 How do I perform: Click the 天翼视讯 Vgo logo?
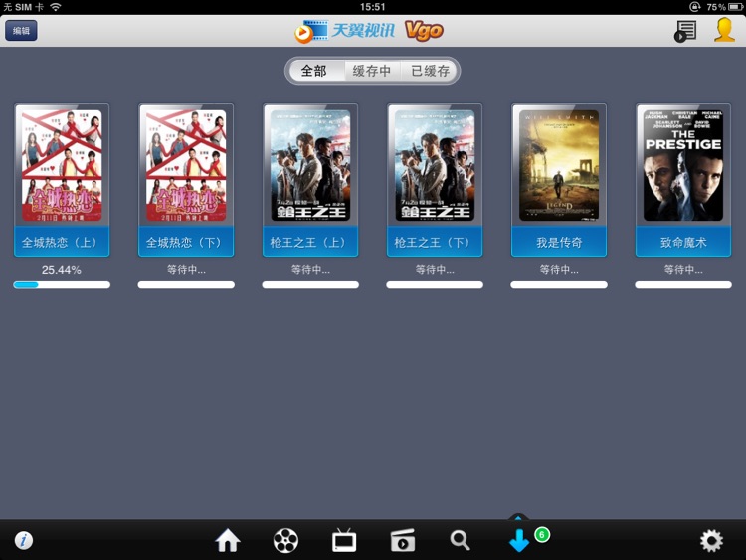point(369,31)
